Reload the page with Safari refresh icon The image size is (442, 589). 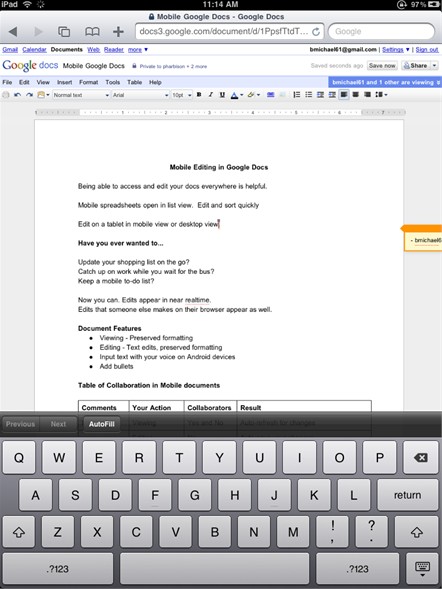[x=316, y=32]
